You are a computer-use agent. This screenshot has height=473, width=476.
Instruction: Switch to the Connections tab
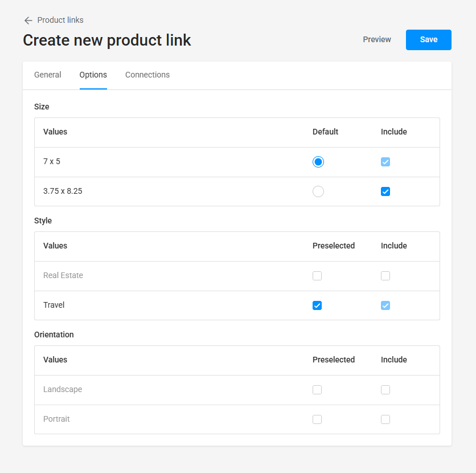[x=147, y=75]
